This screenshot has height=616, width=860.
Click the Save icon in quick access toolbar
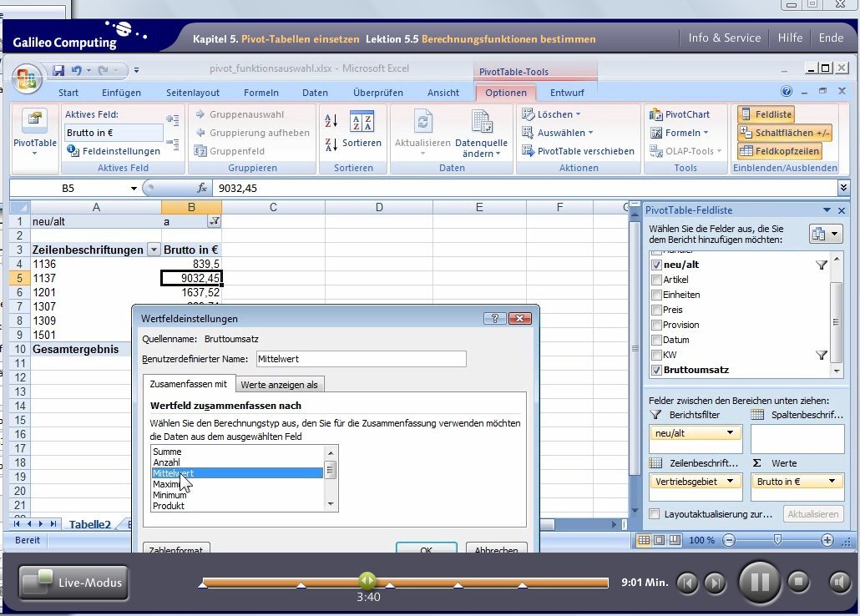pos(58,70)
